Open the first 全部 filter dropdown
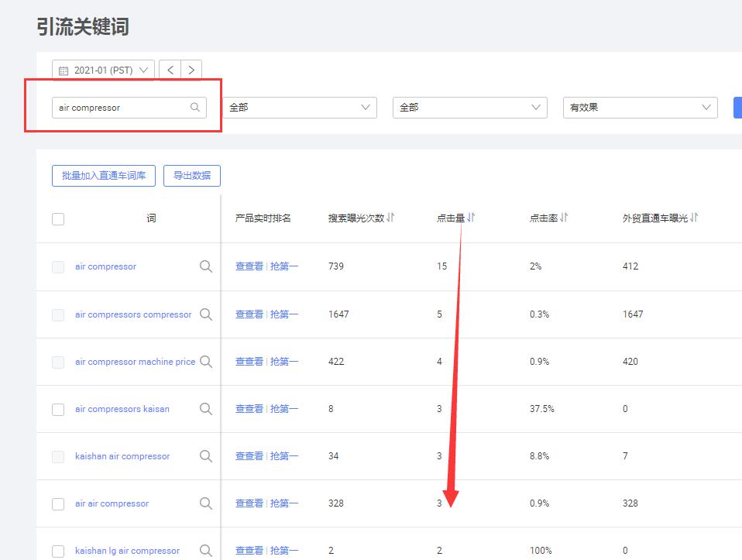The width and height of the screenshot is (742, 560). tap(298, 107)
